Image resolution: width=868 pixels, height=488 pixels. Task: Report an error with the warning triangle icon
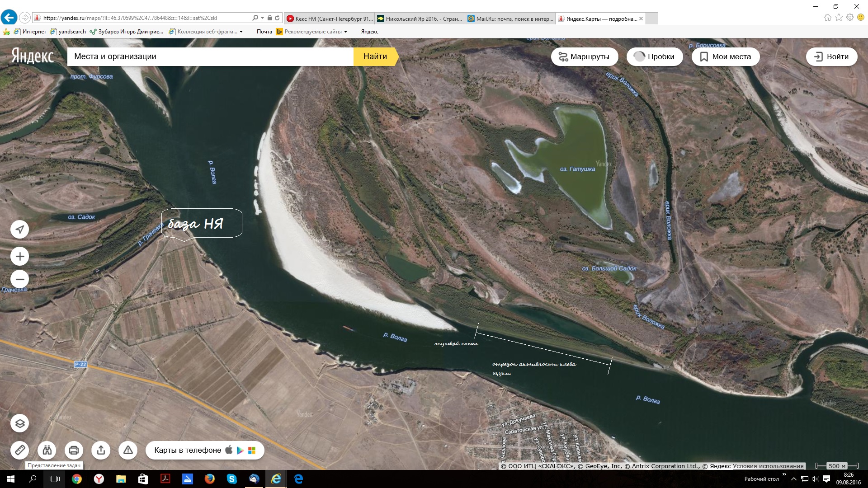[128, 450]
